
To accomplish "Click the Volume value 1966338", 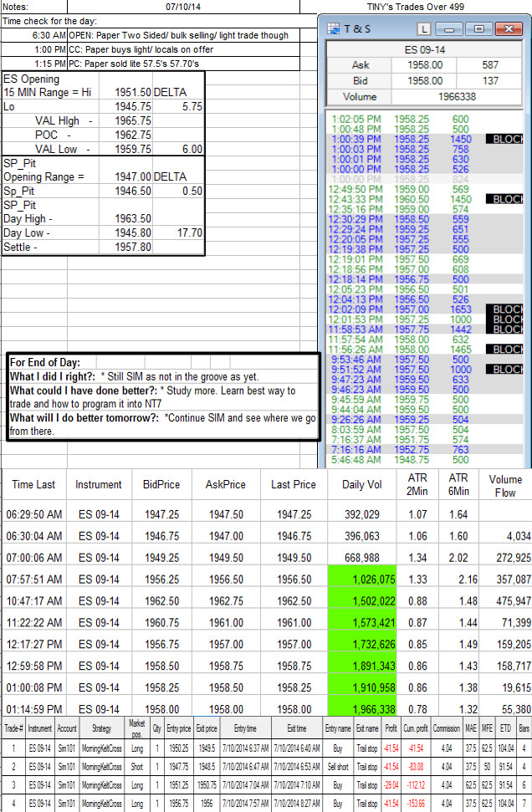I will pos(457,96).
